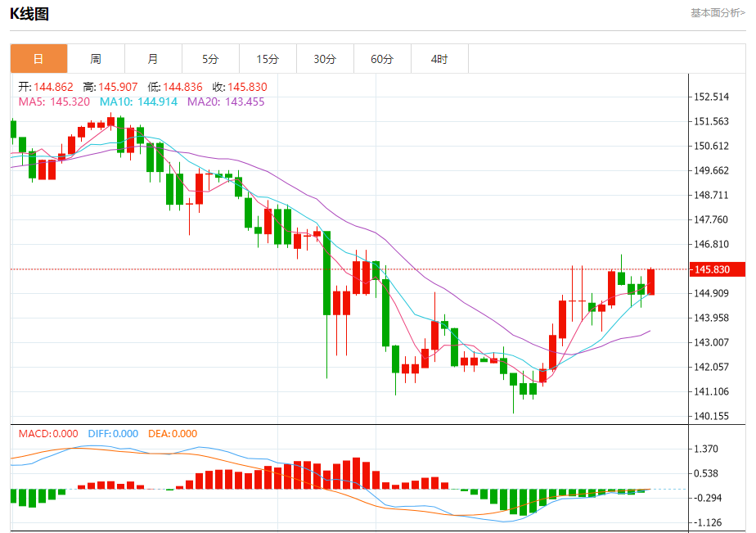Select the 15分 interval tab
The width and height of the screenshot is (756, 533).
point(268,59)
